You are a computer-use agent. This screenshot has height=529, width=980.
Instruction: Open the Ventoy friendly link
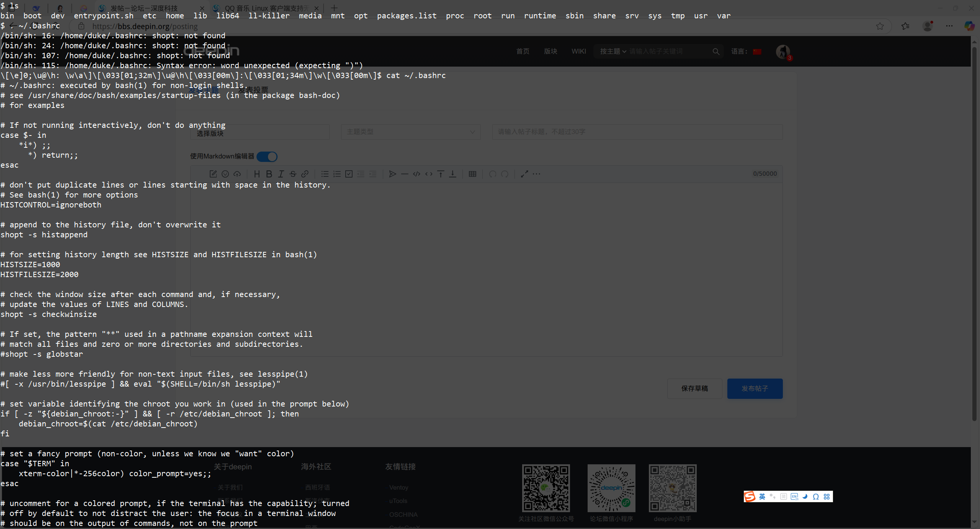coord(399,487)
